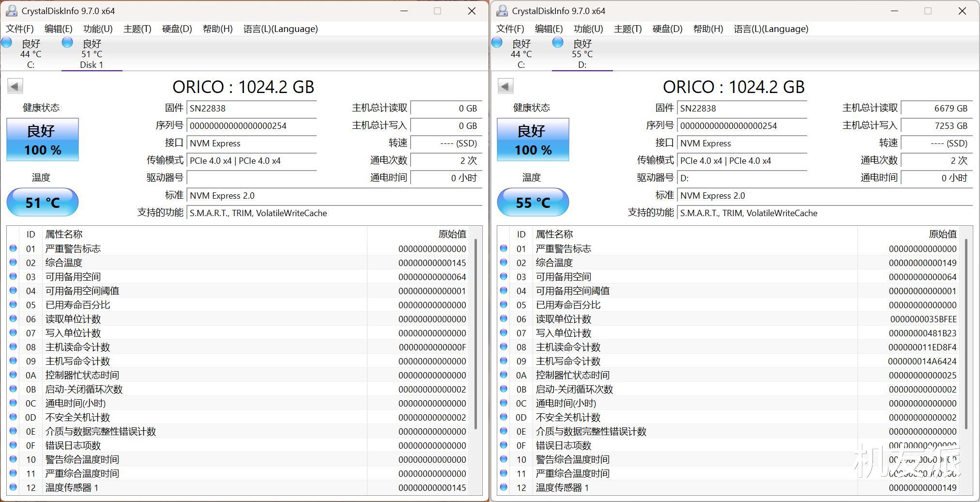
Task: Click the 良好 100 % health button in right window
Action: point(533,140)
